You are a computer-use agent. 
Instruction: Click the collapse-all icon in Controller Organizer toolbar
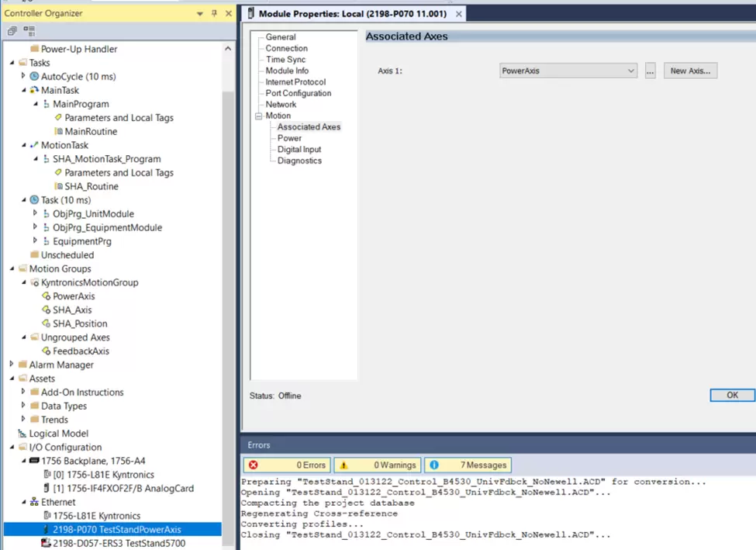click(12, 31)
